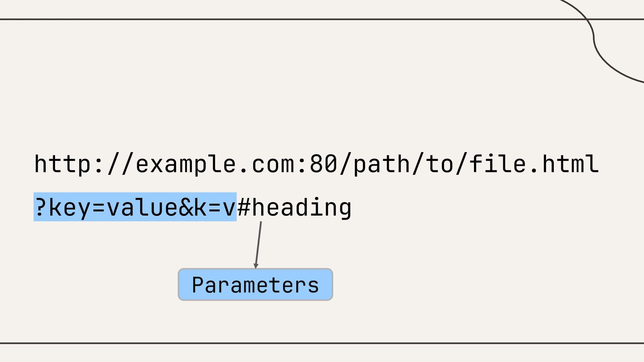
Task: Click the word key in the query string
Action: click(70, 207)
